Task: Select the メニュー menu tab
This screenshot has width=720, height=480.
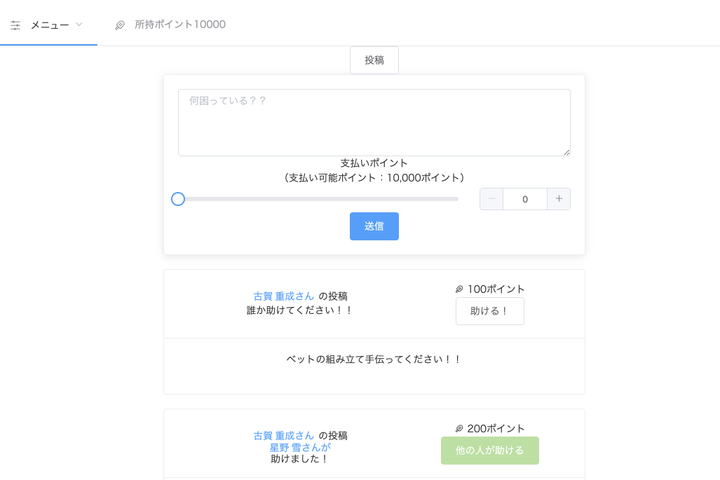Action: click(49, 25)
